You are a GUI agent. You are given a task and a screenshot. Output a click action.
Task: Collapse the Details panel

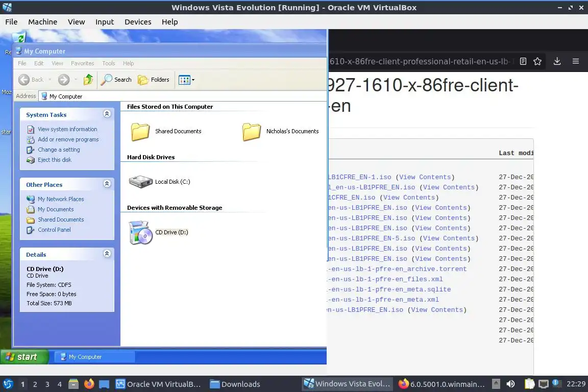(x=107, y=254)
